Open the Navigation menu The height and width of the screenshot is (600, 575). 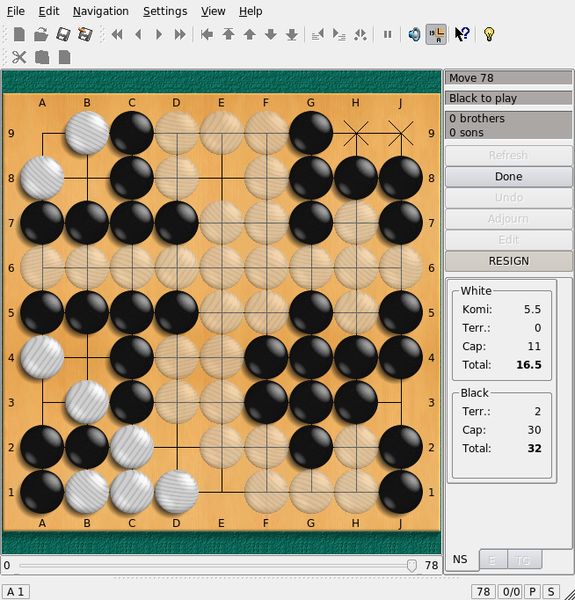point(101,11)
